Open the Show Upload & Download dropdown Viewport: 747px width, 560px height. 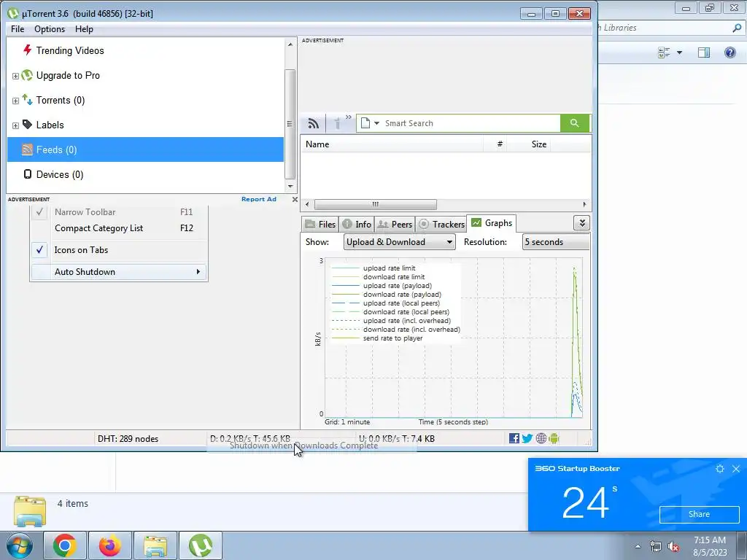pos(399,242)
